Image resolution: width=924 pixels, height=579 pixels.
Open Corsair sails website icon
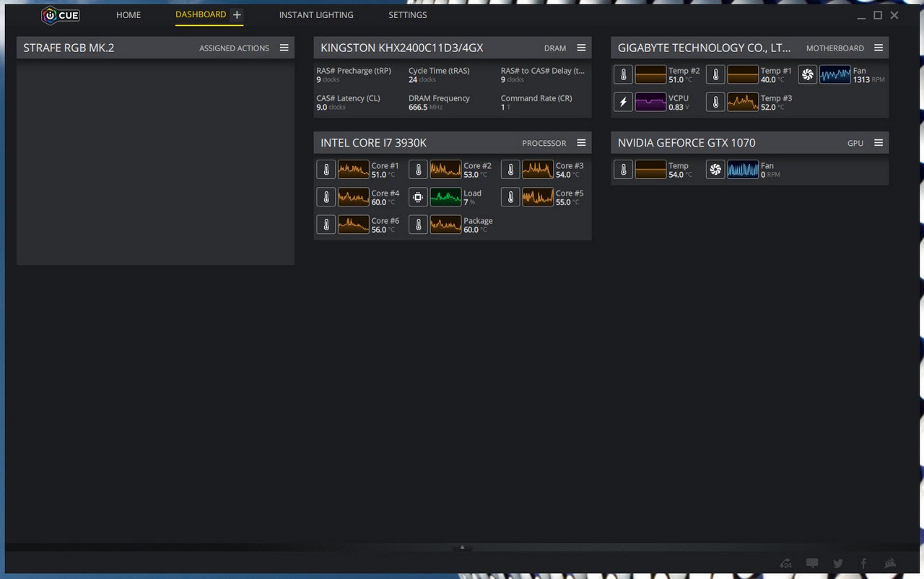(890, 563)
